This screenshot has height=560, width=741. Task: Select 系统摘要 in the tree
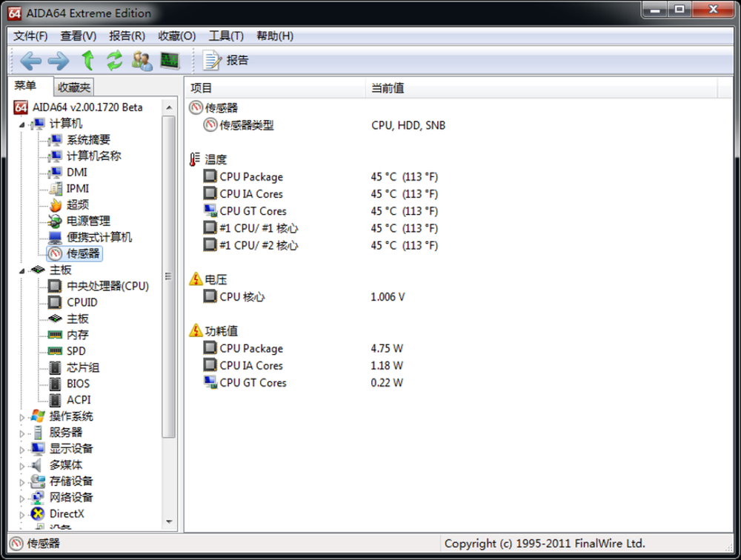88,140
